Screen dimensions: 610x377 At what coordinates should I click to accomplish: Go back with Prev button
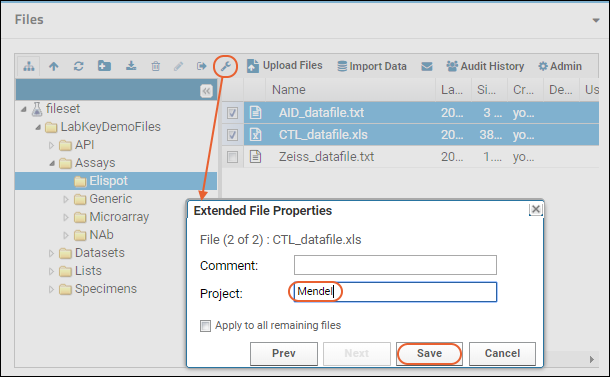point(284,353)
